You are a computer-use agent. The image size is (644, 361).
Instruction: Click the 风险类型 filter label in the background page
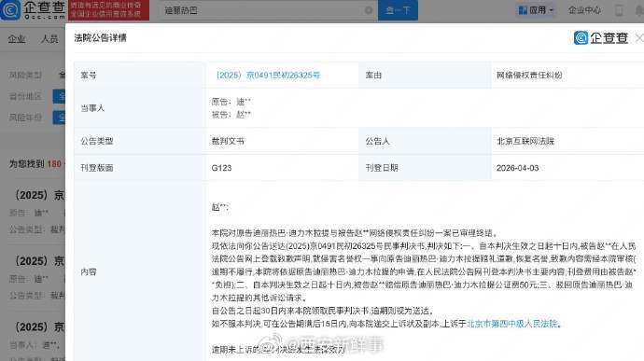[25, 75]
